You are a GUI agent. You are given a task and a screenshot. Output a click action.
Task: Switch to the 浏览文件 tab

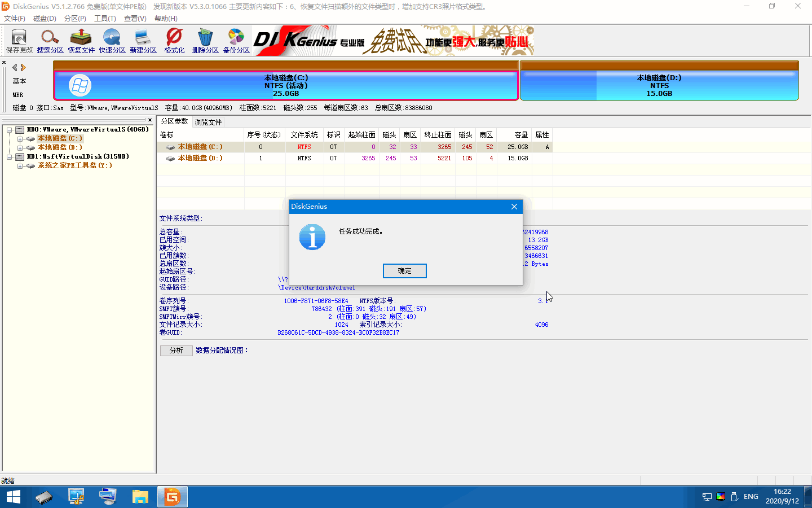[208, 122]
